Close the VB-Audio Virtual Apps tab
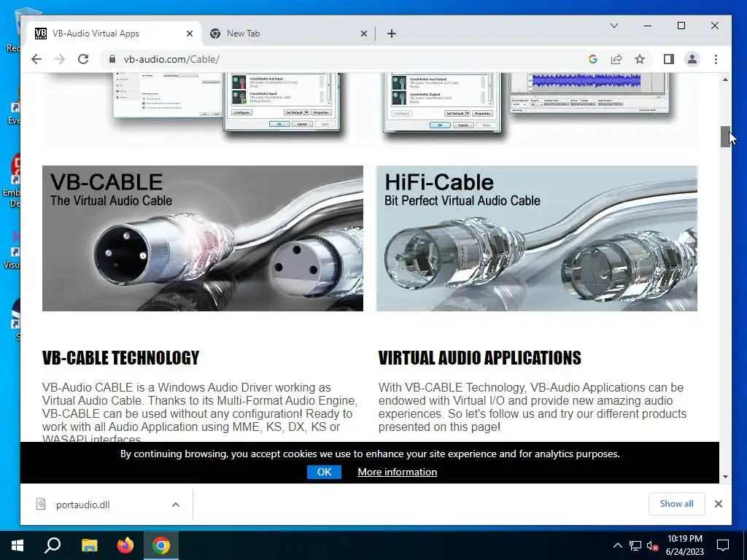 point(189,34)
